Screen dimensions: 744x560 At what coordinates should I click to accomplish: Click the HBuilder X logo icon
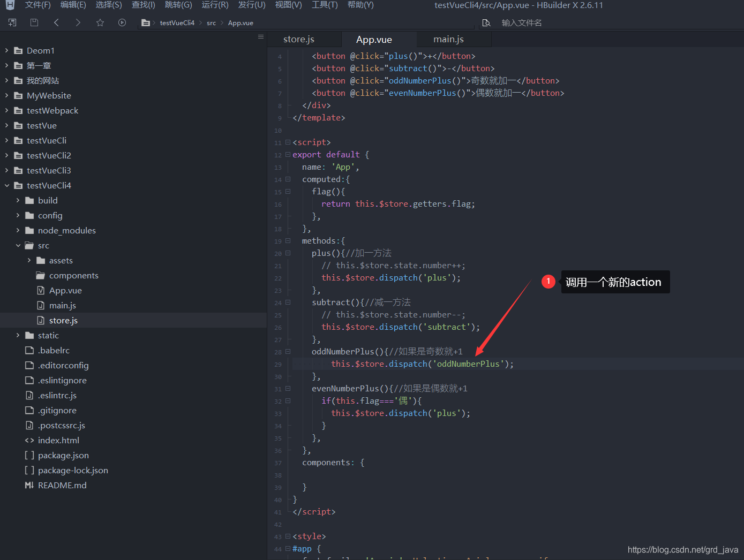[10, 5]
